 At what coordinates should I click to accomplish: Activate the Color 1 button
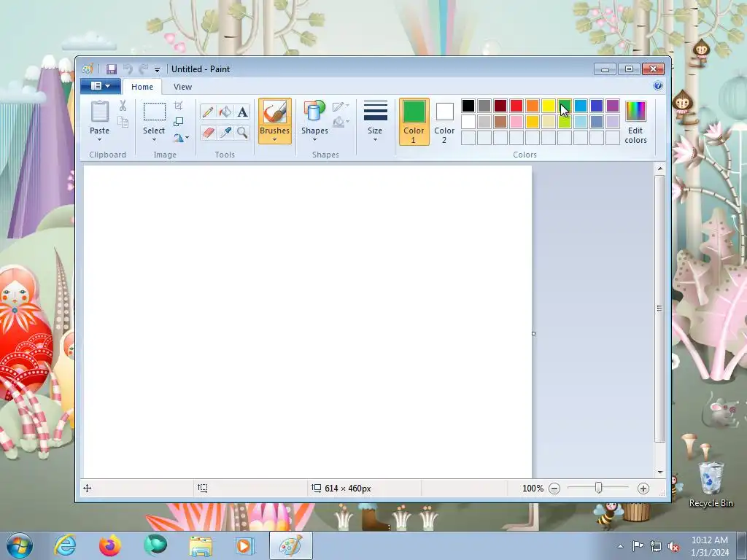coord(414,122)
